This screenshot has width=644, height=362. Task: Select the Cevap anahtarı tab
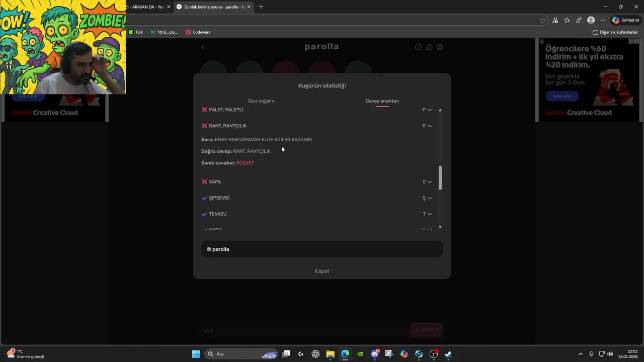point(382,101)
